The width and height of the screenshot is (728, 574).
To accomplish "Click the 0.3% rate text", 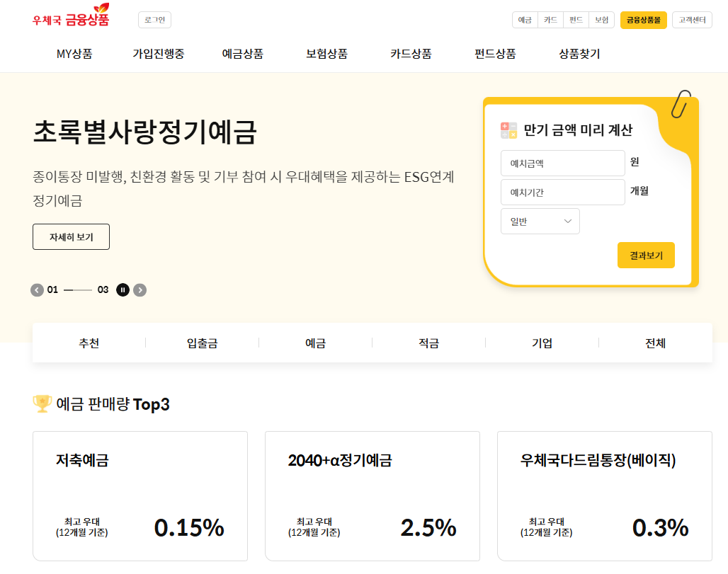I will (x=660, y=528).
